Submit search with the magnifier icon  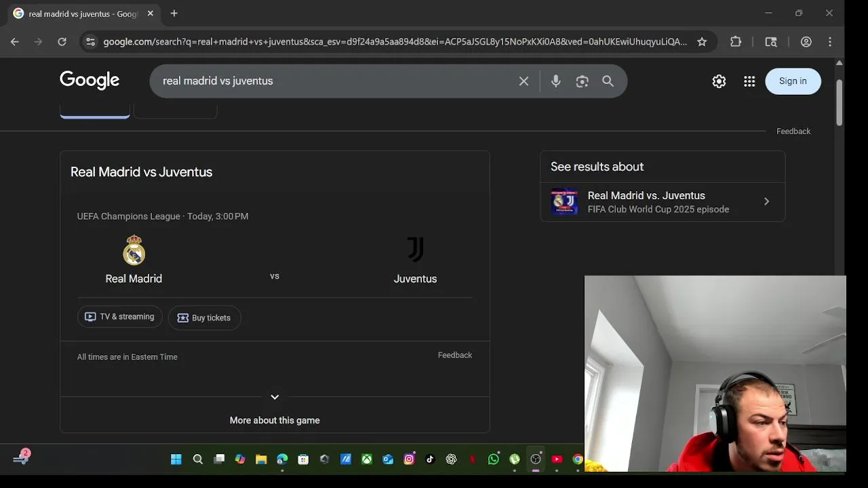click(608, 81)
